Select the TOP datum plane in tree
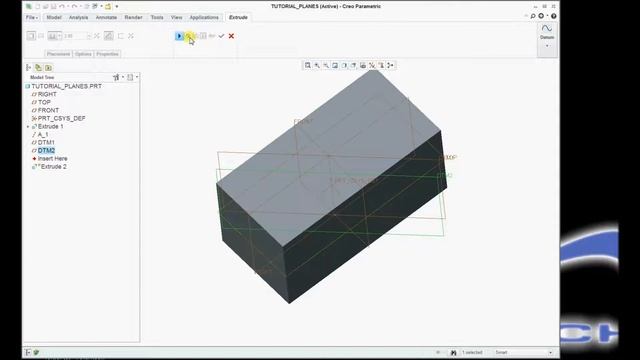Image resolution: width=640 pixels, height=360 pixels. (x=44, y=102)
